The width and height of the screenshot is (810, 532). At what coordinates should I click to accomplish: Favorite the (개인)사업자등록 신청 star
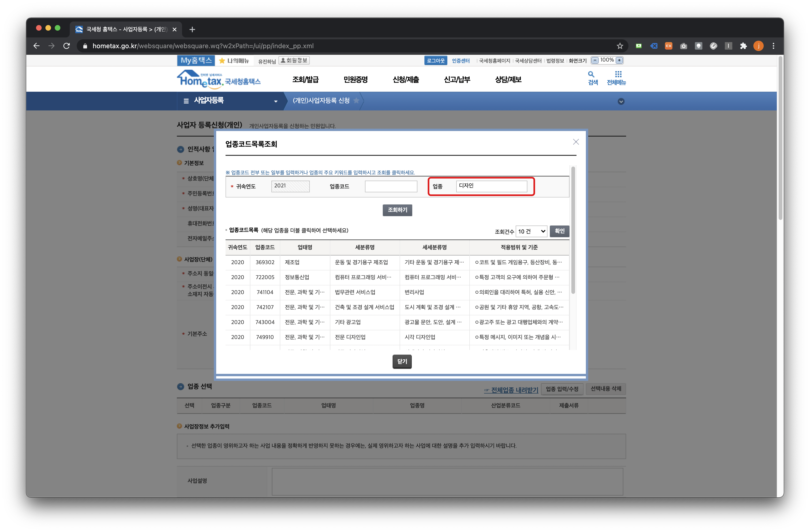(356, 100)
